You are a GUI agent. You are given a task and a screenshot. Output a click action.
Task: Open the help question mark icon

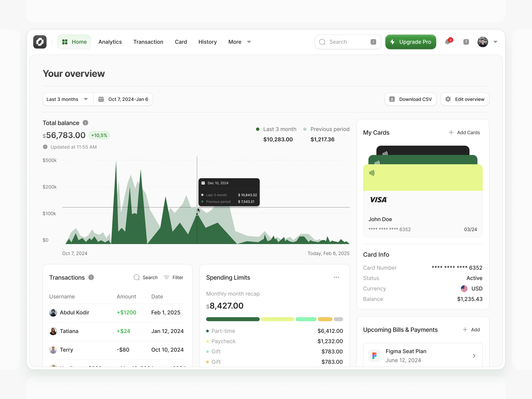(466, 42)
